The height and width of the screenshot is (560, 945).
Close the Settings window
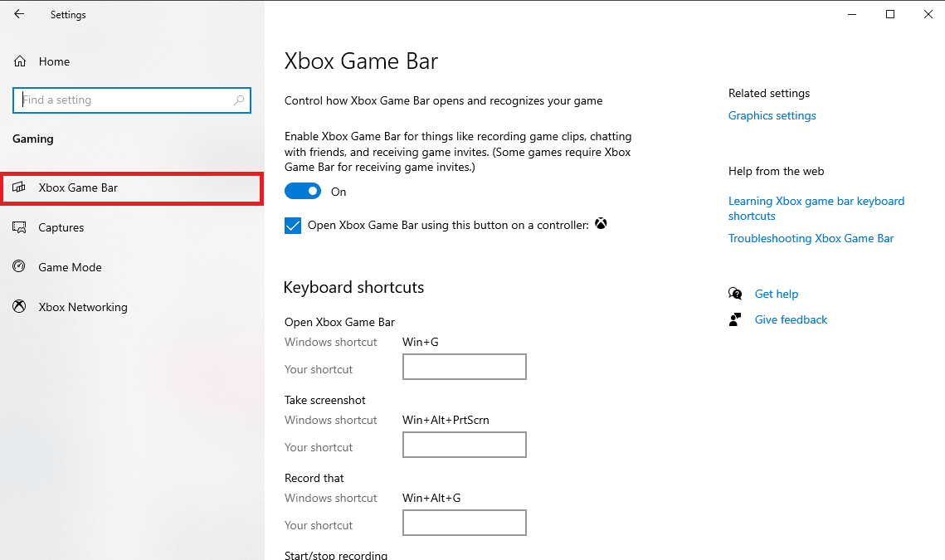928,14
